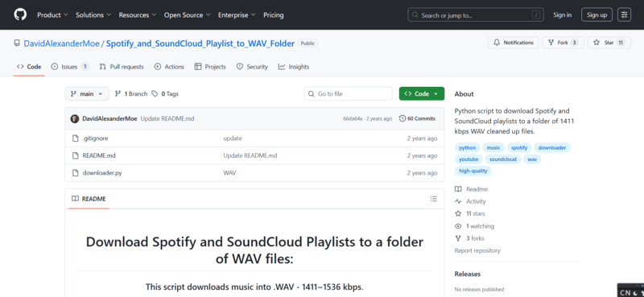View the 1 watching link
The image size is (644, 297).
(474, 226)
